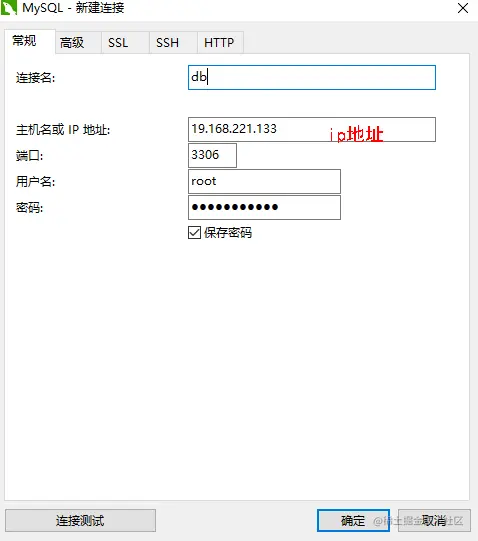
Task: Select the 端口 field with 3306
Action: coord(212,155)
